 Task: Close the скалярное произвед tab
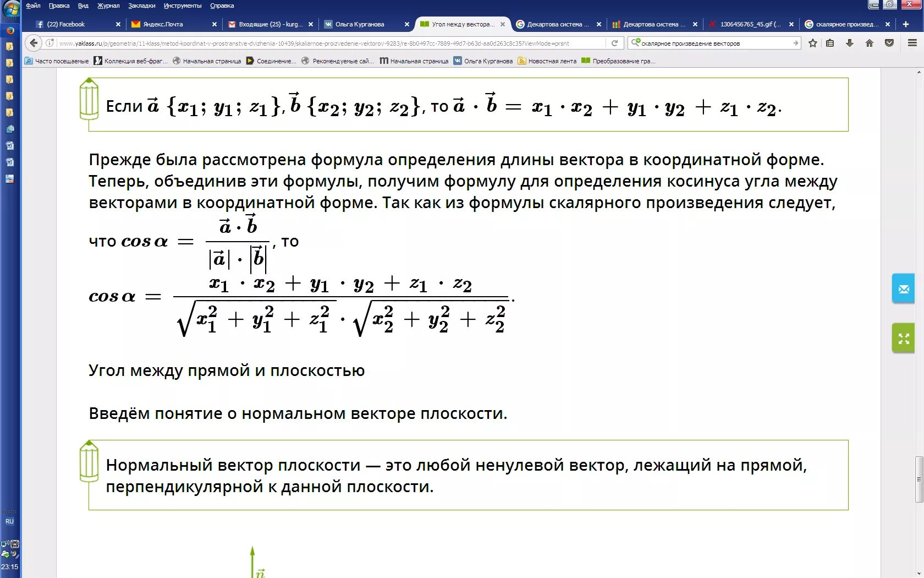tap(888, 24)
